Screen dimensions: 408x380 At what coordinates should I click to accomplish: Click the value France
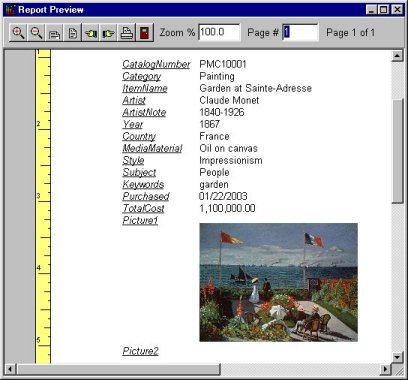coord(214,136)
